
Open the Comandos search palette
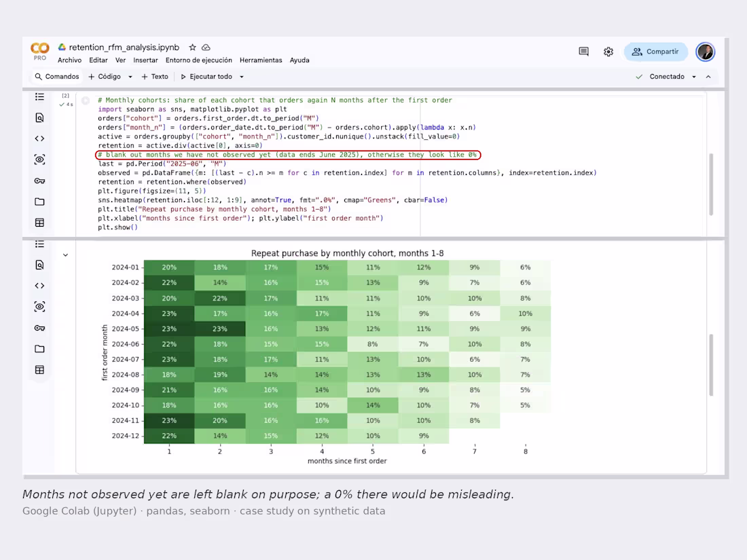[56, 77]
